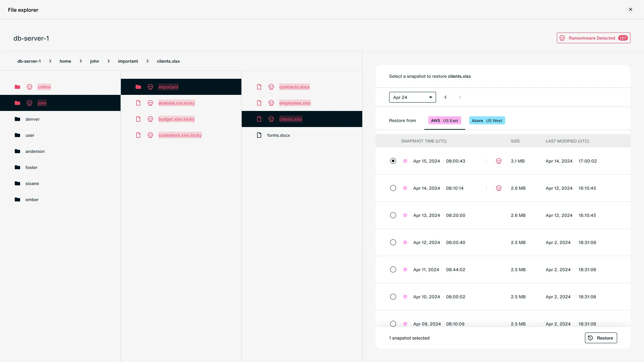
Task: Open the anderson folder in the tree
Action: pos(35,151)
